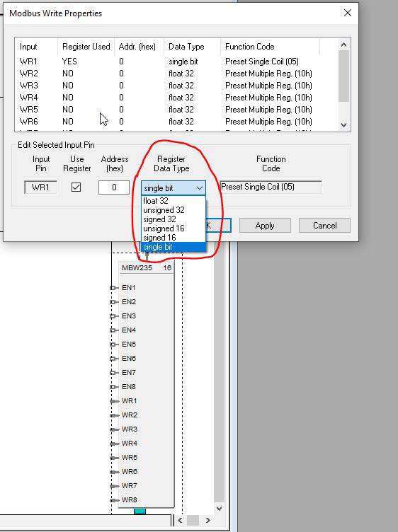Select float 32 in data type list
Viewport: 398px width, 532px height.
click(x=174, y=201)
